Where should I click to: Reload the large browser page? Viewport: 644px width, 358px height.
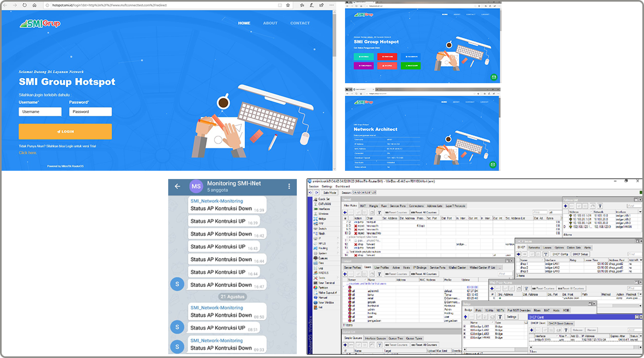[25, 5]
